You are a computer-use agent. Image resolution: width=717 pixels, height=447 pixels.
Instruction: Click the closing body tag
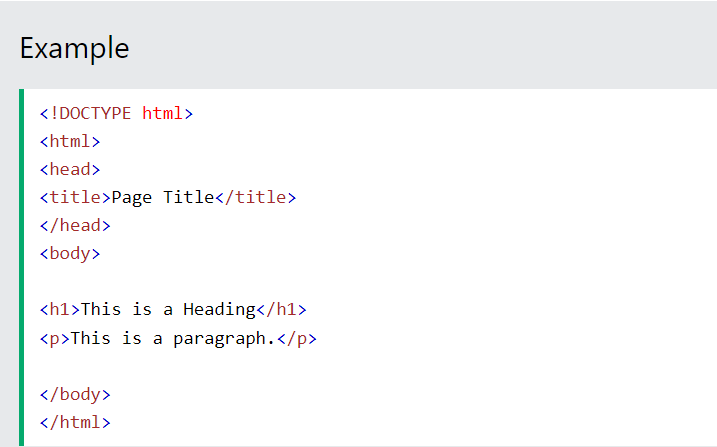coord(75,394)
